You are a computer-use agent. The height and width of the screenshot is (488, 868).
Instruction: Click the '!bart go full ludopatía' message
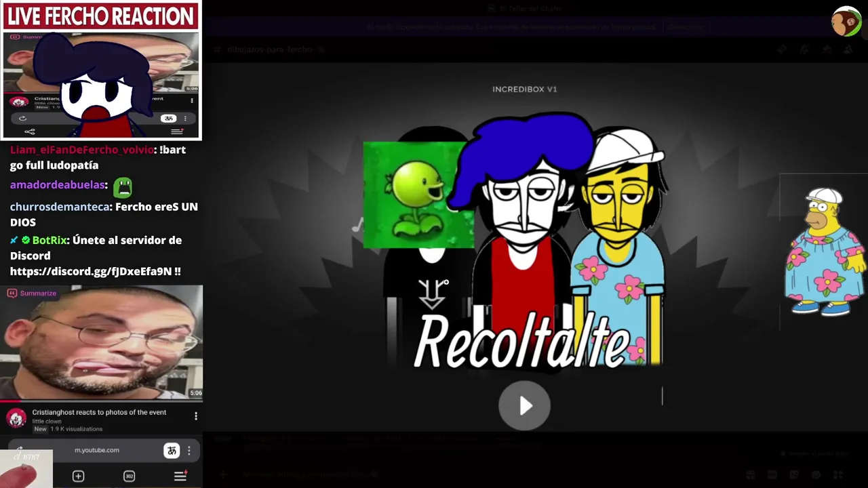point(98,157)
